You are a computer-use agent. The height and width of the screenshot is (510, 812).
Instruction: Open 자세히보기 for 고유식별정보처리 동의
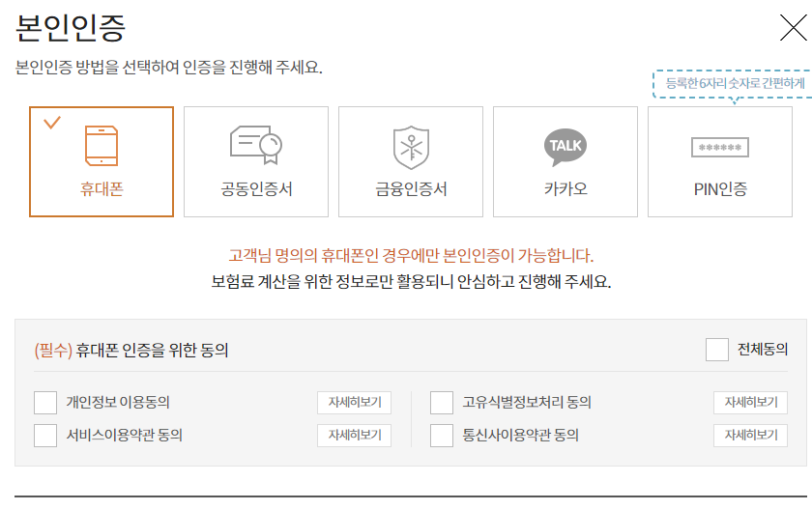tap(750, 403)
